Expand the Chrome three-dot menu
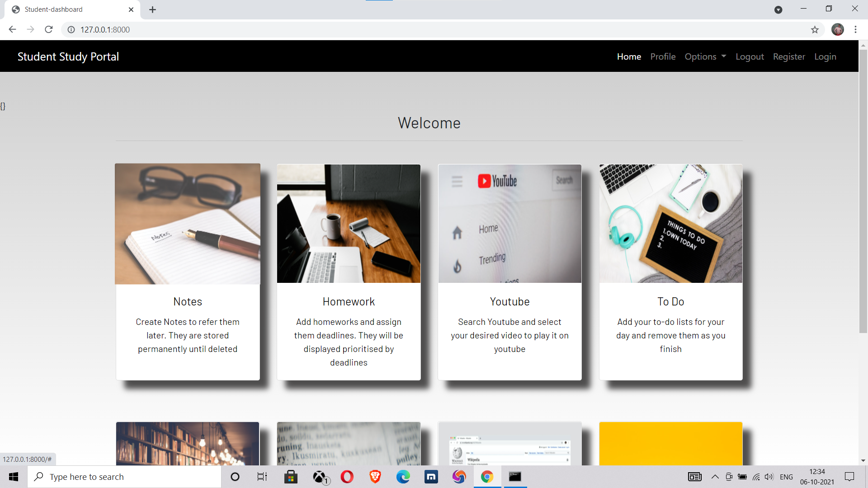 coord(855,29)
